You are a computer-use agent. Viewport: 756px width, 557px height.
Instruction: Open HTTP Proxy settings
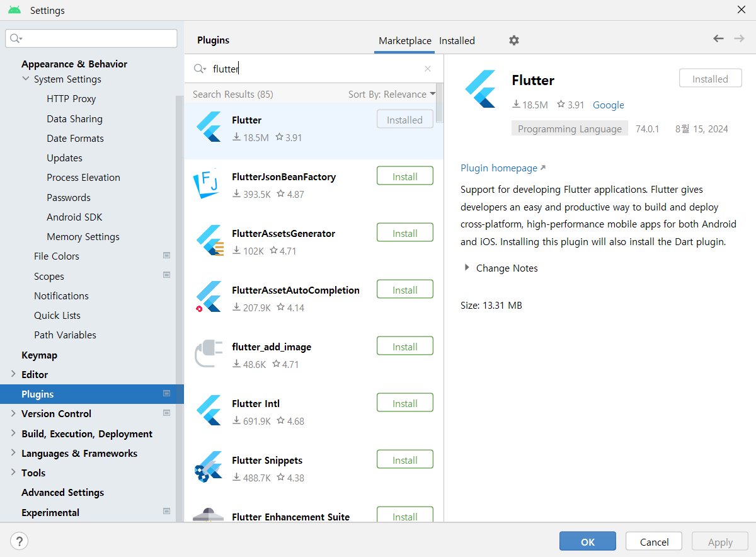(x=71, y=98)
